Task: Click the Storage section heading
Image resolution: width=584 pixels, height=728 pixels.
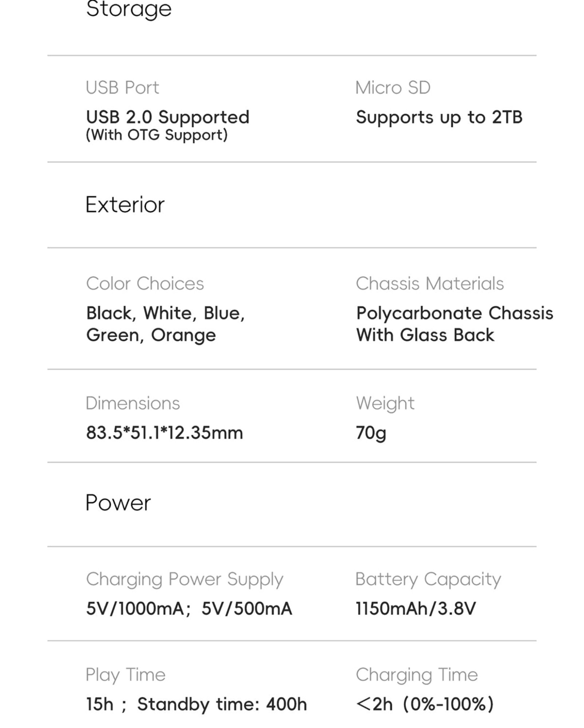Action: [129, 9]
